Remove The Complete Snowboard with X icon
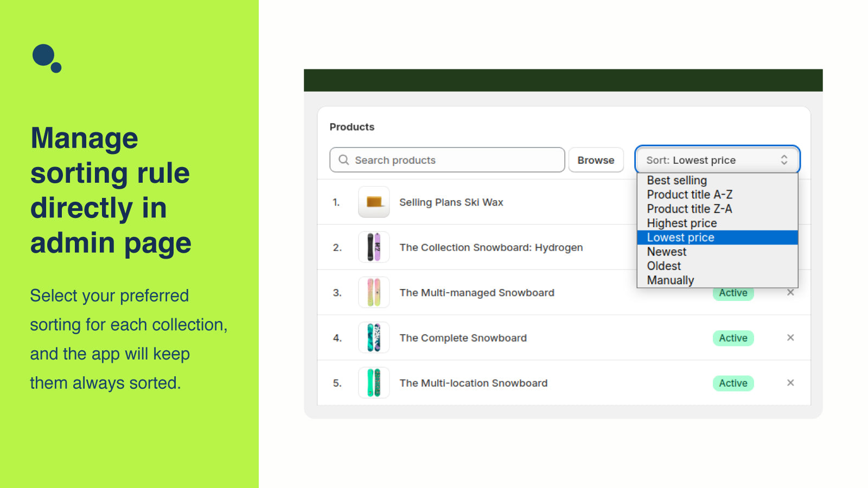The height and width of the screenshot is (488, 868). click(x=790, y=338)
